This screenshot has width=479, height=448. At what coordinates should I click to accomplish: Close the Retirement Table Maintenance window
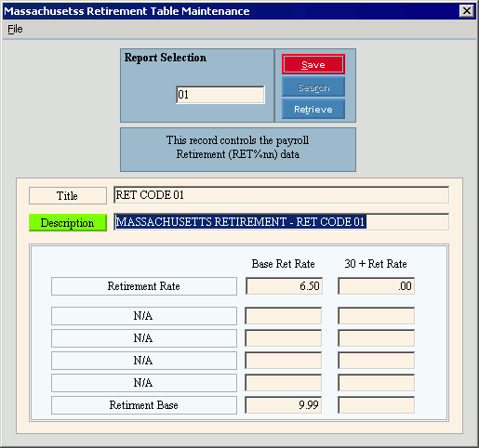[467, 11]
